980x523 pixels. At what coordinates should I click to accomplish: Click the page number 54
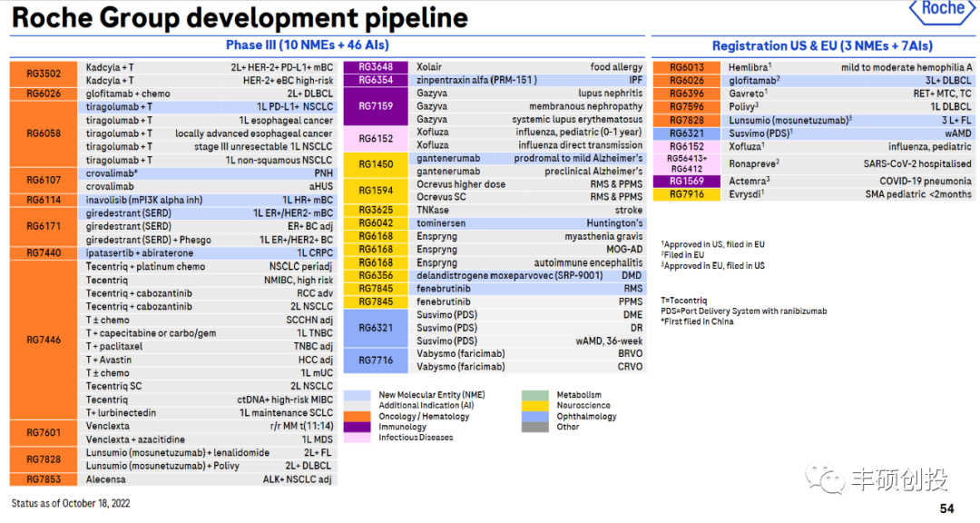tap(946, 508)
